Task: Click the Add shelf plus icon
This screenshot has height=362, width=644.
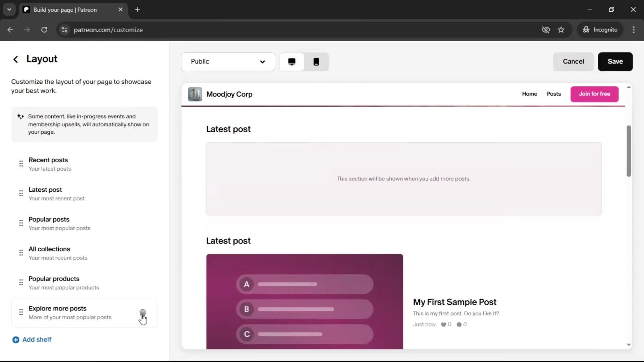Action: click(x=16, y=340)
